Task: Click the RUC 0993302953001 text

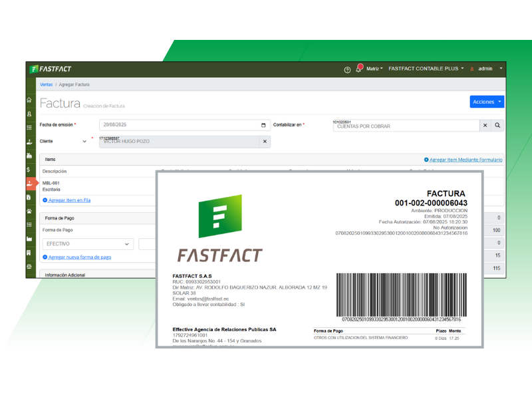Action: pos(196,282)
